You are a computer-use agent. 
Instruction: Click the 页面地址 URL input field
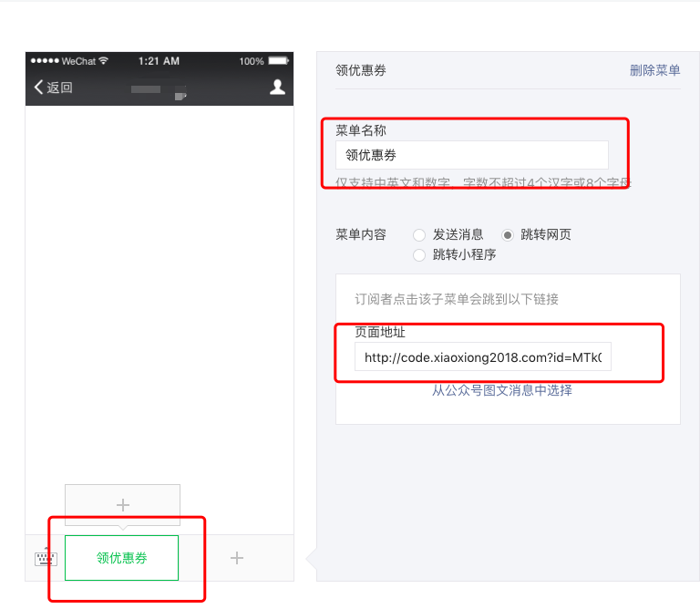[x=483, y=357]
